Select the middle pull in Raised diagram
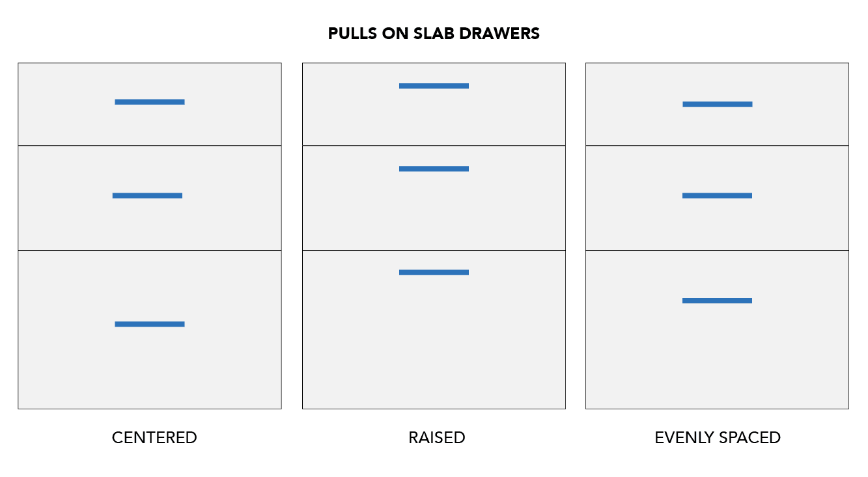This screenshot has width=868, height=477. point(434,169)
